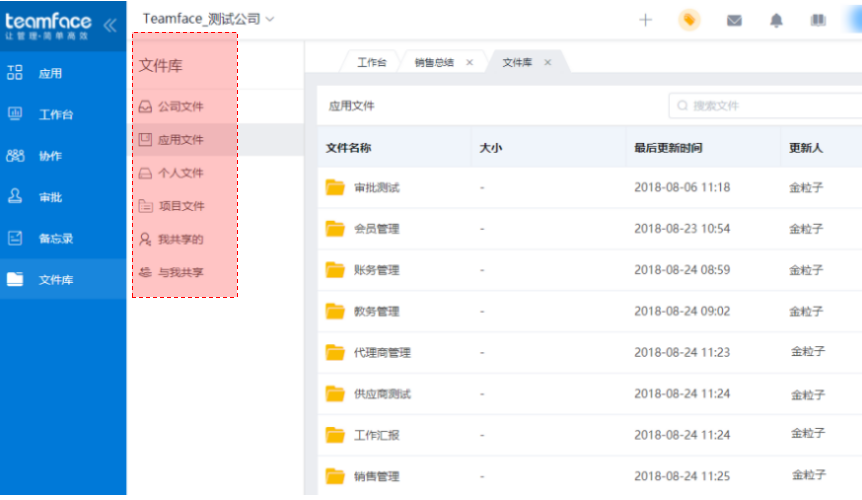Open the 会员管理 folder name
Viewport: 862px width, 500px height.
(377, 229)
